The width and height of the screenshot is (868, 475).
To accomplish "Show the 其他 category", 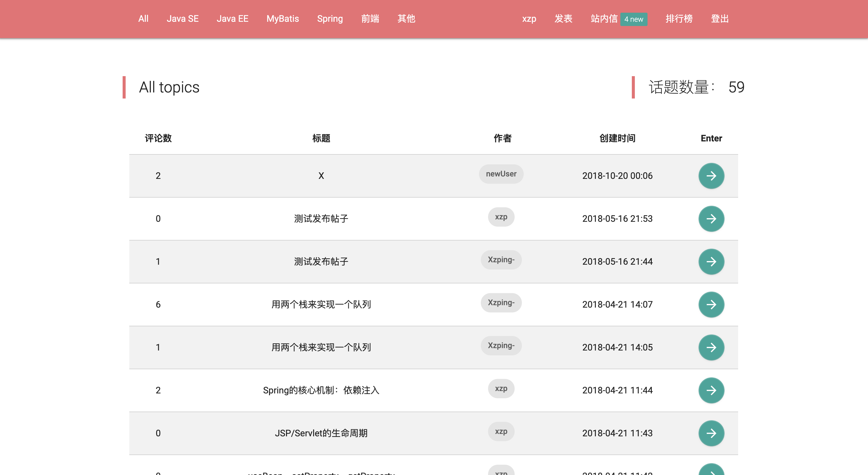I will pos(406,18).
